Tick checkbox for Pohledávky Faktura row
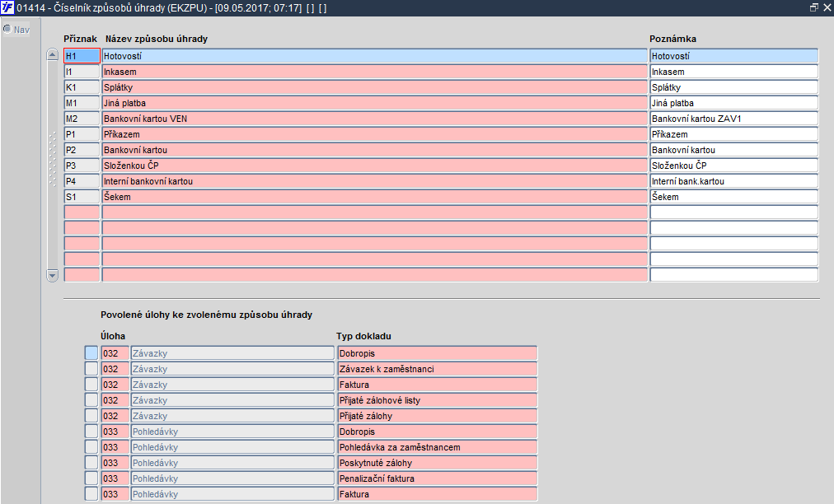The image size is (834, 504). [91, 494]
